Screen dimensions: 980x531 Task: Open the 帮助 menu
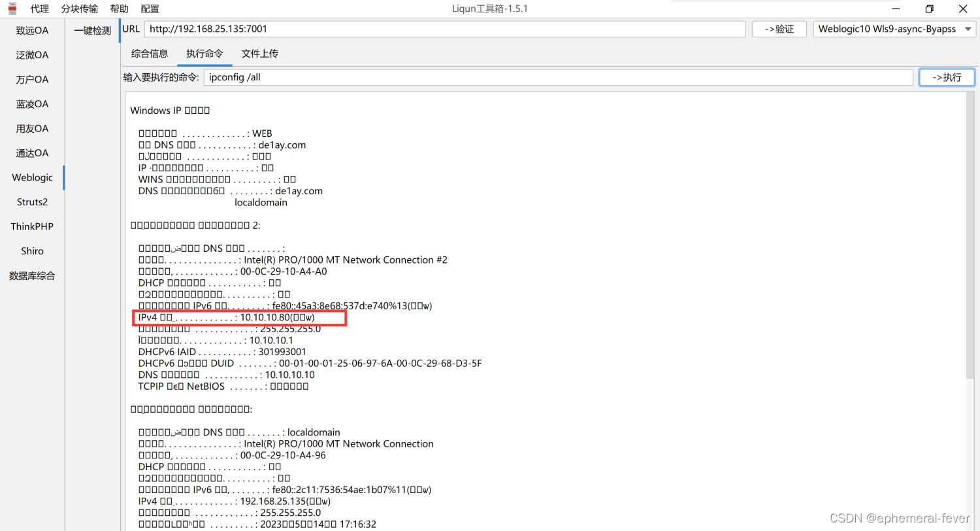120,9
